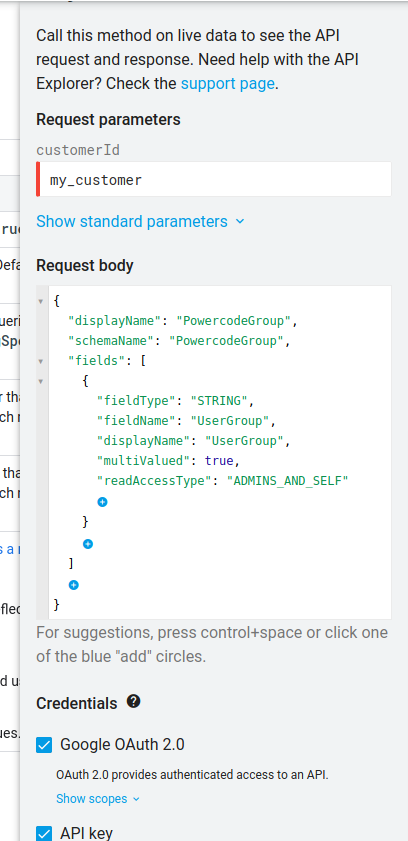Click the add circle below the field object's closing brace
Viewport: 408px width, 841px height.
click(88, 544)
